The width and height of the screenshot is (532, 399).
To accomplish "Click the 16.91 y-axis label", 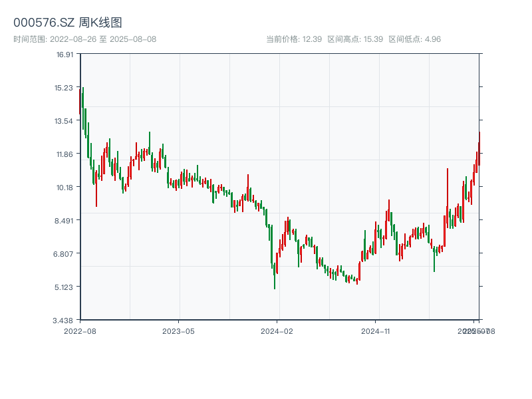I will tap(65, 55).
